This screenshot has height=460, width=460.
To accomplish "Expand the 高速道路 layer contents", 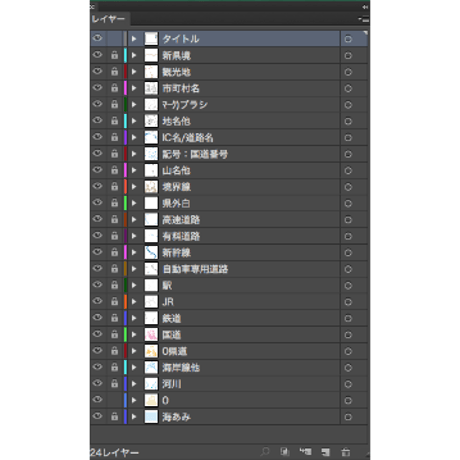I will pos(134,220).
